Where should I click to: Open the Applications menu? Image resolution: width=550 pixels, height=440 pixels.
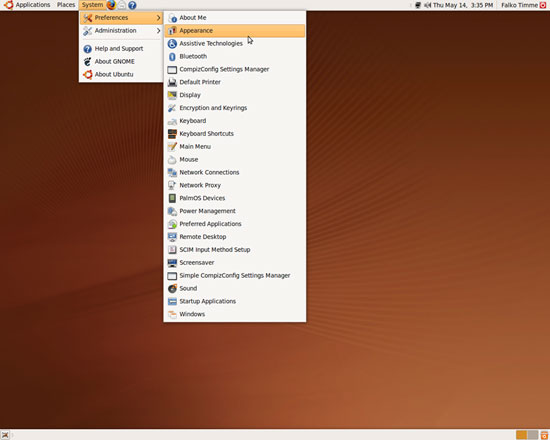[27, 5]
